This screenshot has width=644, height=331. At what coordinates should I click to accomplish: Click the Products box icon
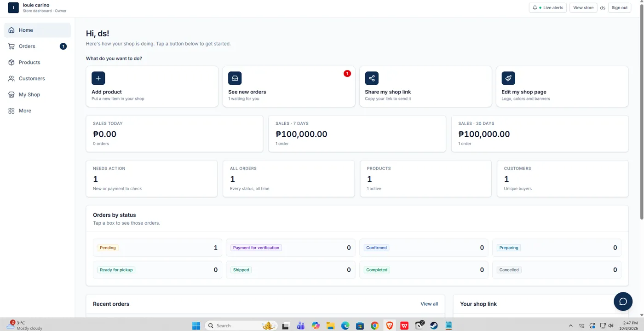pos(11,62)
